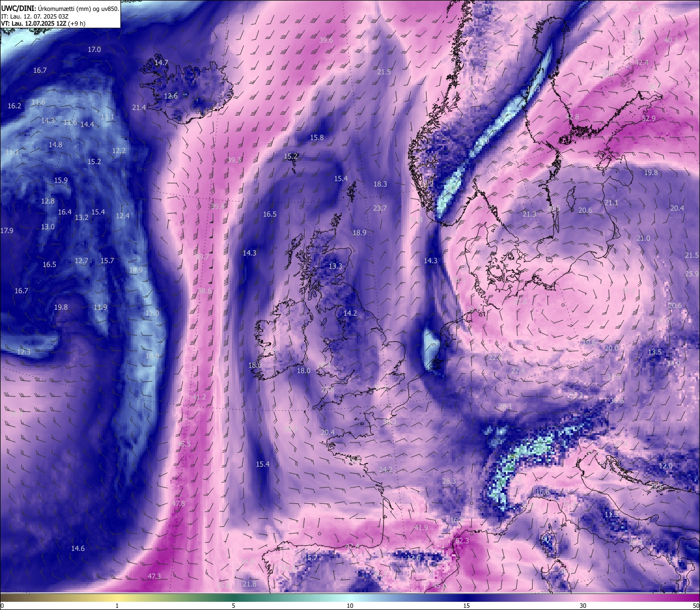Click the 18.3 value near Shetland
700x610 pixels.
point(380,184)
